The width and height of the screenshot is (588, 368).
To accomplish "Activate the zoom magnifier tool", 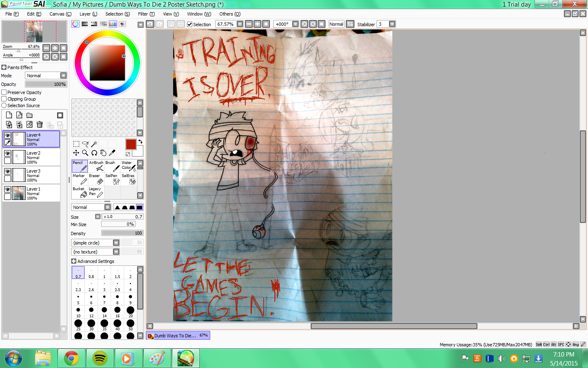I will pyautogui.click(x=85, y=153).
